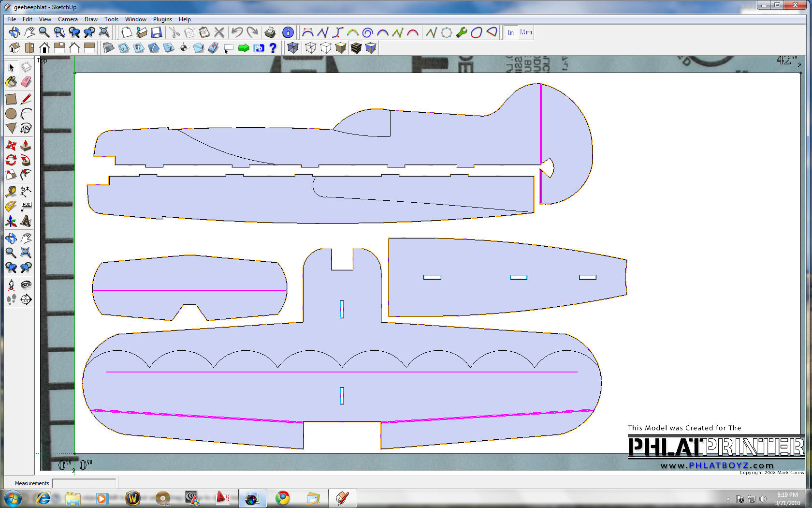Image resolution: width=812 pixels, height=508 pixels.
Task: Open the Camera menu
Action: point(68,19)
